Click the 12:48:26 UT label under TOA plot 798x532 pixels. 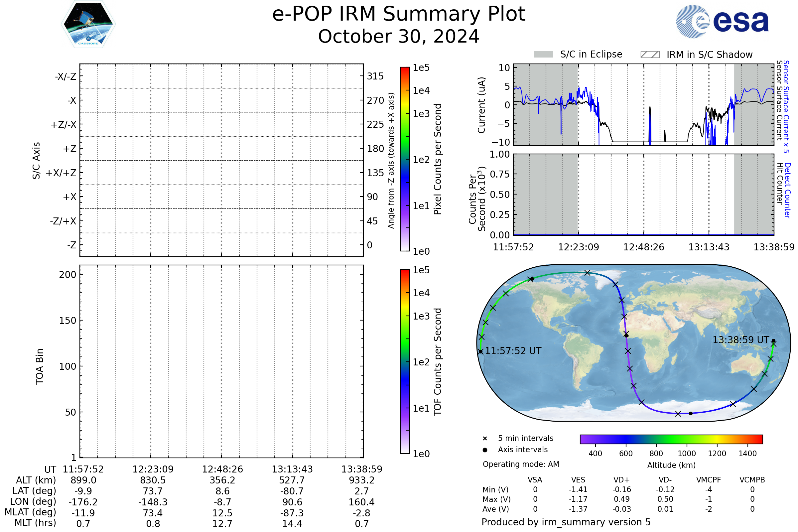[x=222, y=469]
